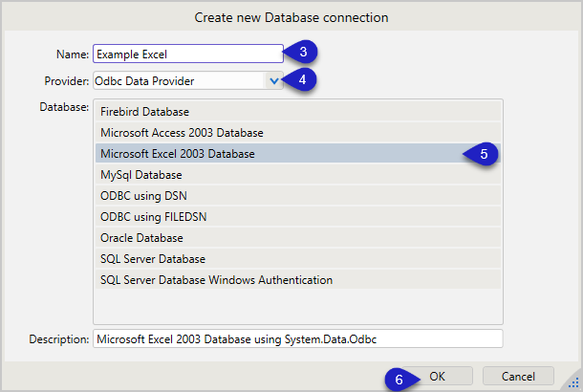Click the Name field containing Example Excel
Image resolution: width=583 pixels, height=392 pixels.
point(187,54)
